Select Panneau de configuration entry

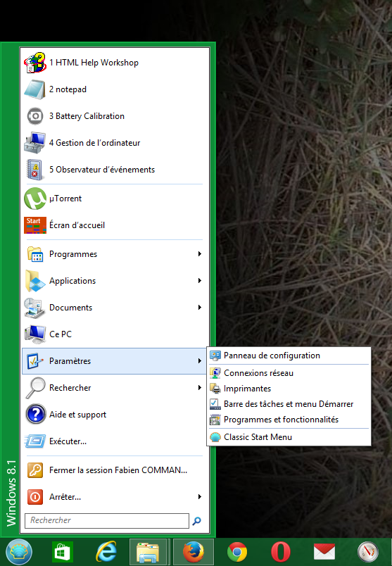click(289, 356)
